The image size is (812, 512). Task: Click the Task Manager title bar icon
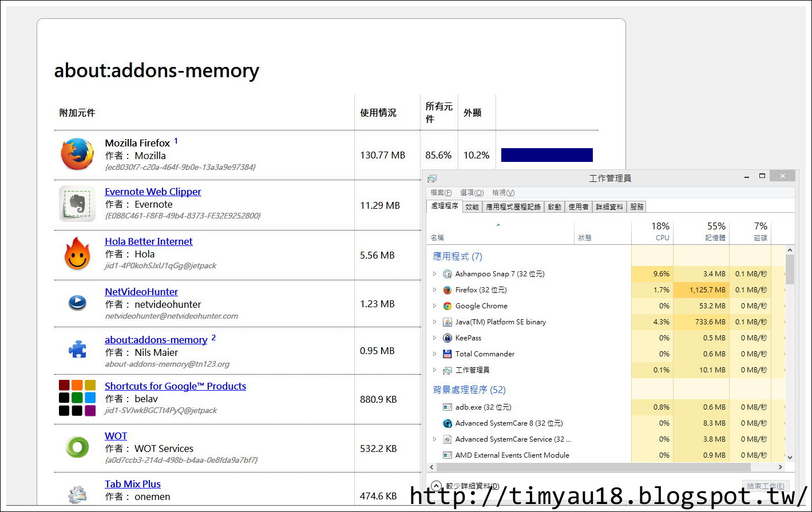pyautogui.click(x=432, y=178)
